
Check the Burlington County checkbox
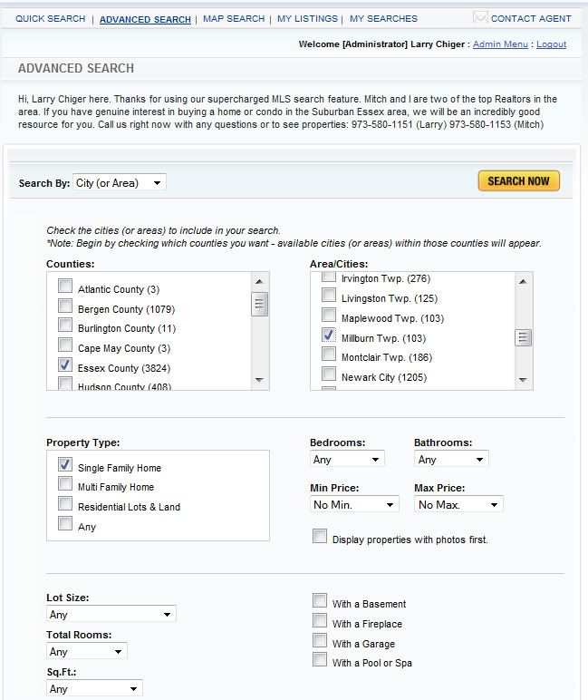[x=65, y=325]
